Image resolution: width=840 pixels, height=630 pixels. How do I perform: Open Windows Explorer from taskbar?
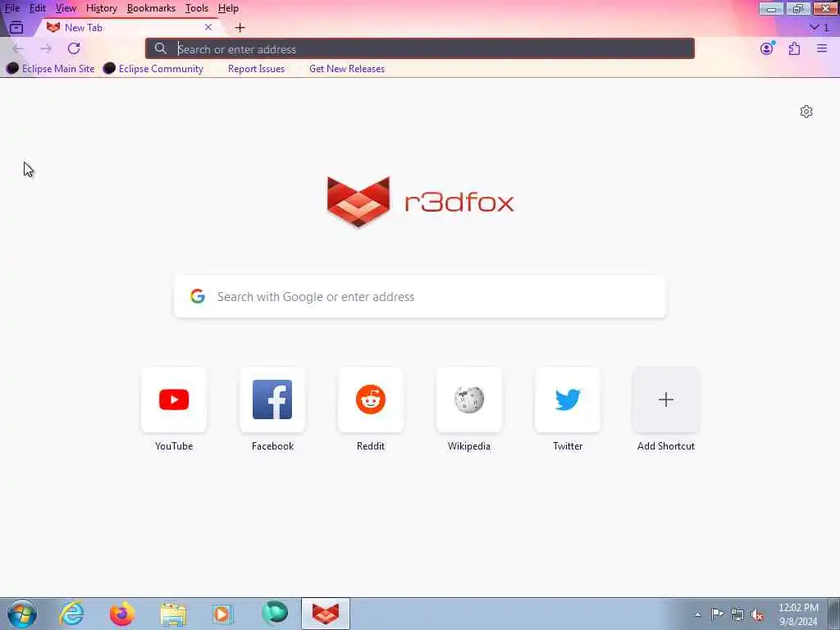pos(173,614)
